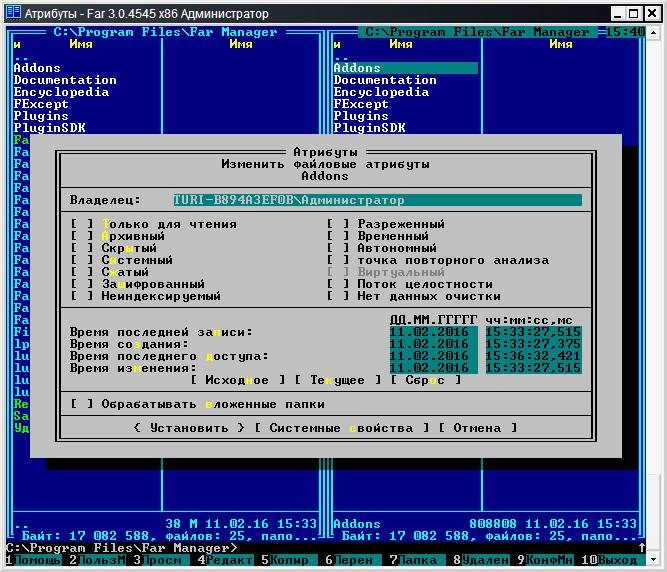This screenshot has width=667, height=572.
Task: Click the Far Manager title bar icon
Action: 13,12
